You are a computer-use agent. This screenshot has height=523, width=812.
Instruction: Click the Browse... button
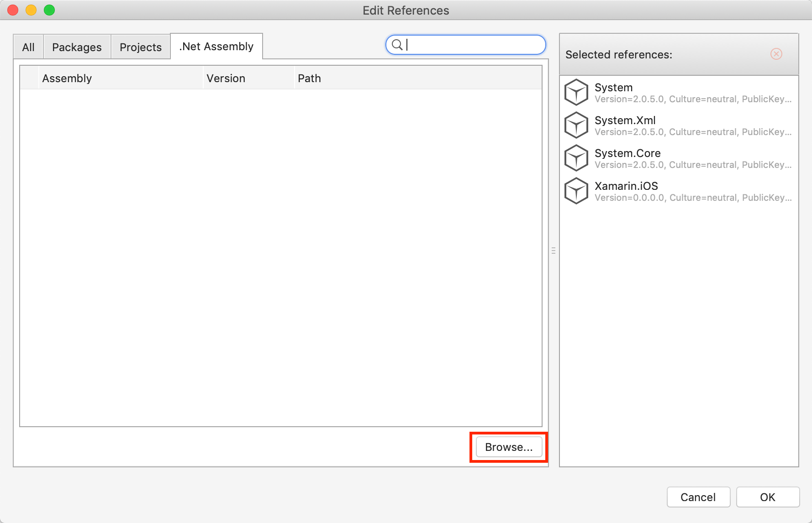(509, 447)
